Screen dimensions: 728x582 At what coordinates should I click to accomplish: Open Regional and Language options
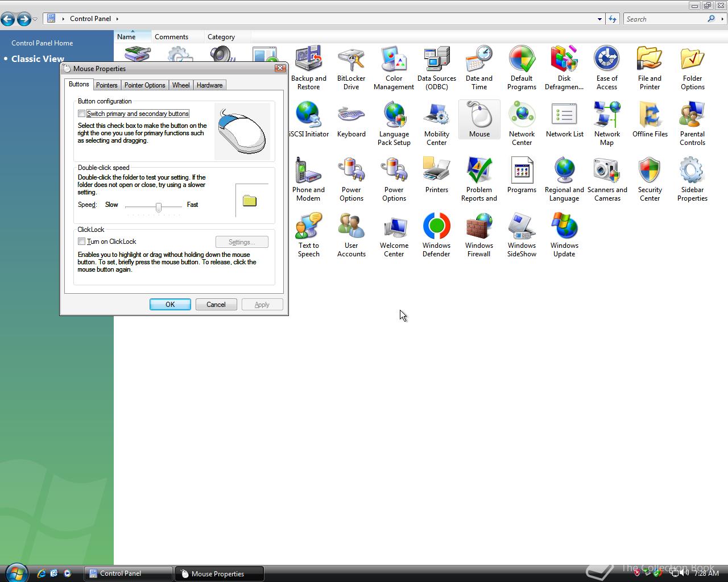coord(564,180)
